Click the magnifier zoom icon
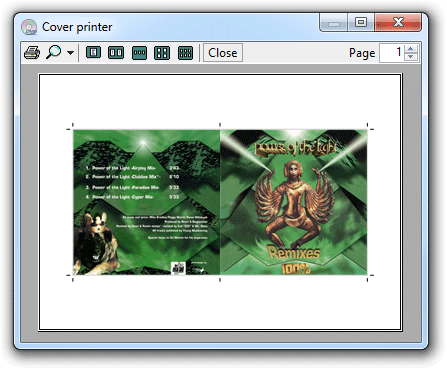The width and height of the screenshot is (447, 369). click(x=53, y=52)
